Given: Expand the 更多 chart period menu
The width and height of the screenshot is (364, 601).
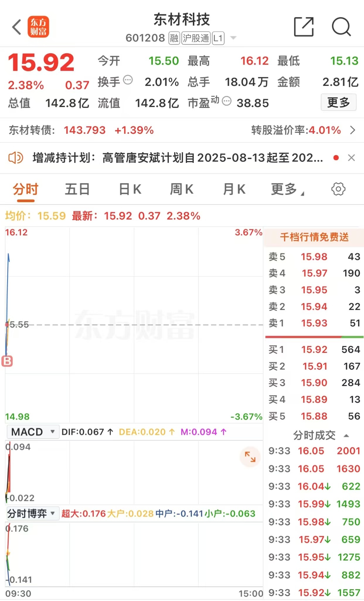Looking at the screenshot, I should pos(288,189).
